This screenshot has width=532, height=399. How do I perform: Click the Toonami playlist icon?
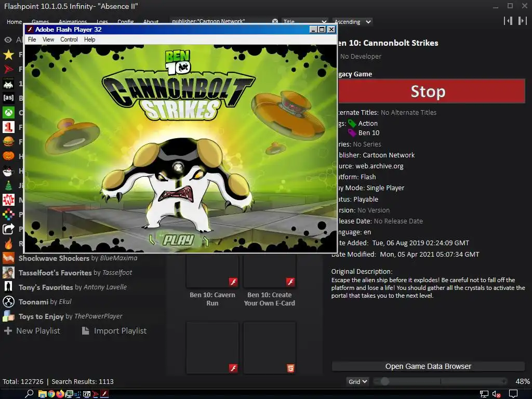8,302
